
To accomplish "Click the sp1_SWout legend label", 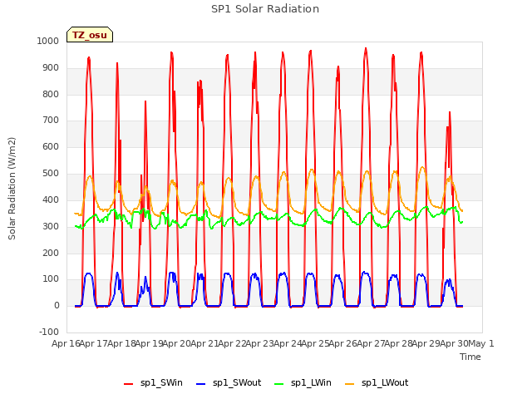I will 237,383.
